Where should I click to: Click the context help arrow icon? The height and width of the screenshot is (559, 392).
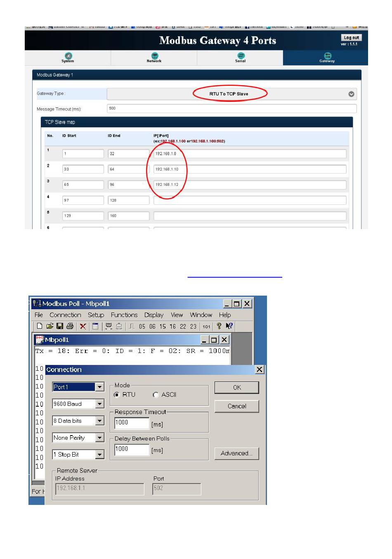pos(229,326)
